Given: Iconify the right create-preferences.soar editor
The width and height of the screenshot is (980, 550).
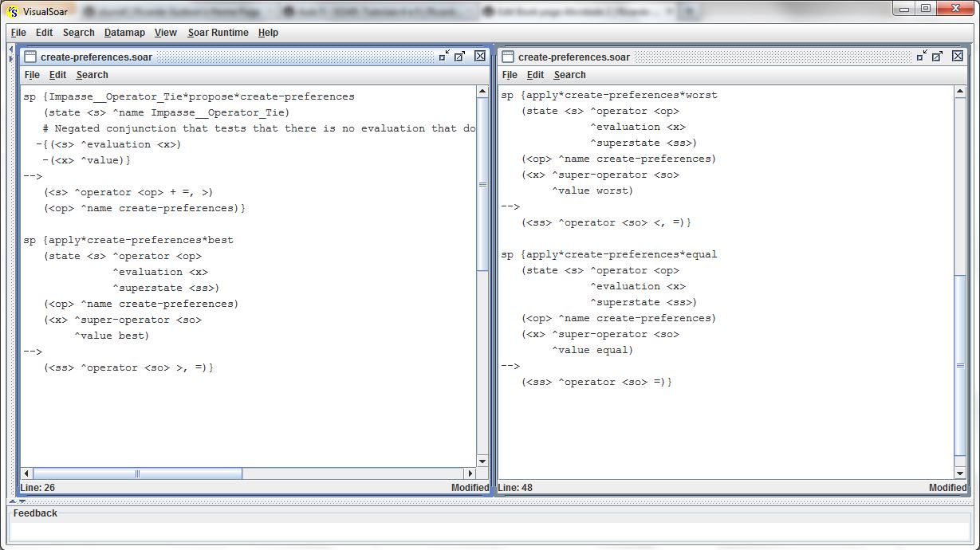Looking at the screenshot, I should (922, 56).
